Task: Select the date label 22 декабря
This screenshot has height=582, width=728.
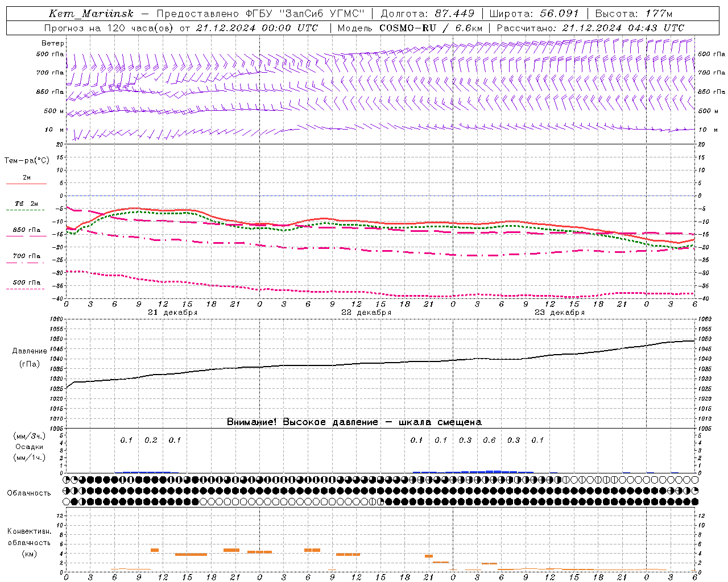Action: coord(366,313)
